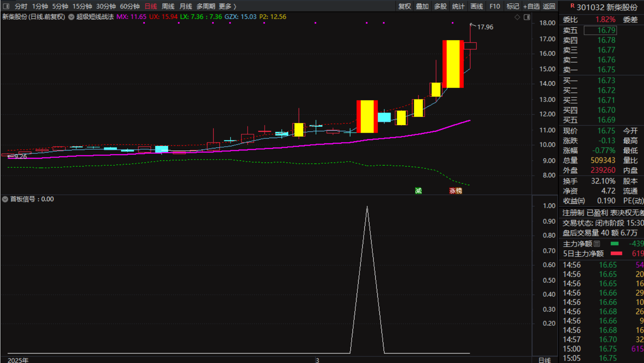Toggle 多股 multi-stock view
The height and width of the screenshot is (363, 644).
(x=440, y=6)
